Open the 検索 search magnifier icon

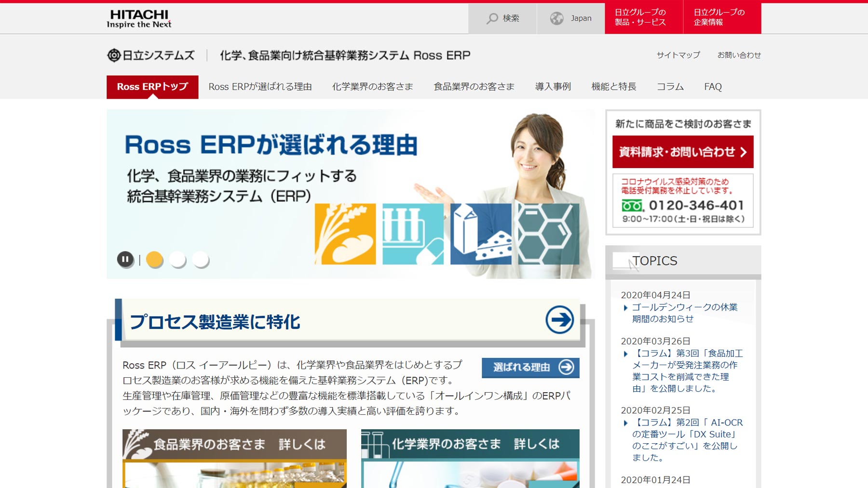click(x=491, y=18)
